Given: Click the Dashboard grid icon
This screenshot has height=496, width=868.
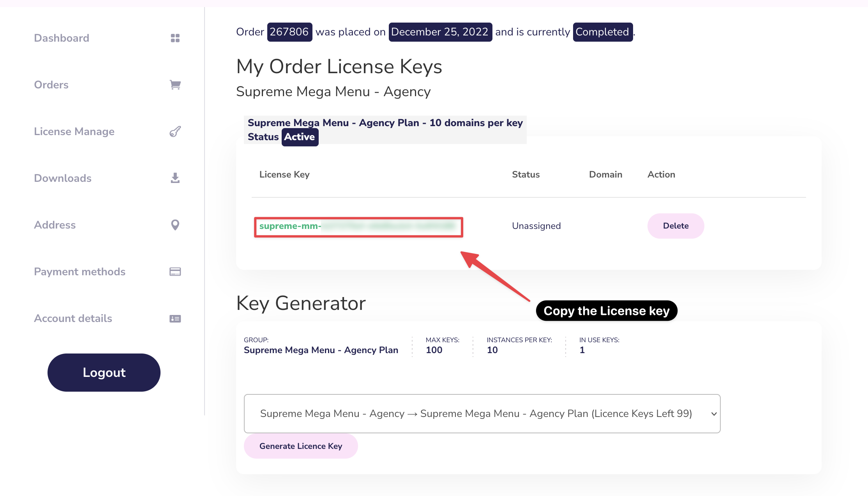Looking at the screenshot, I should click(x=175, y=38).
